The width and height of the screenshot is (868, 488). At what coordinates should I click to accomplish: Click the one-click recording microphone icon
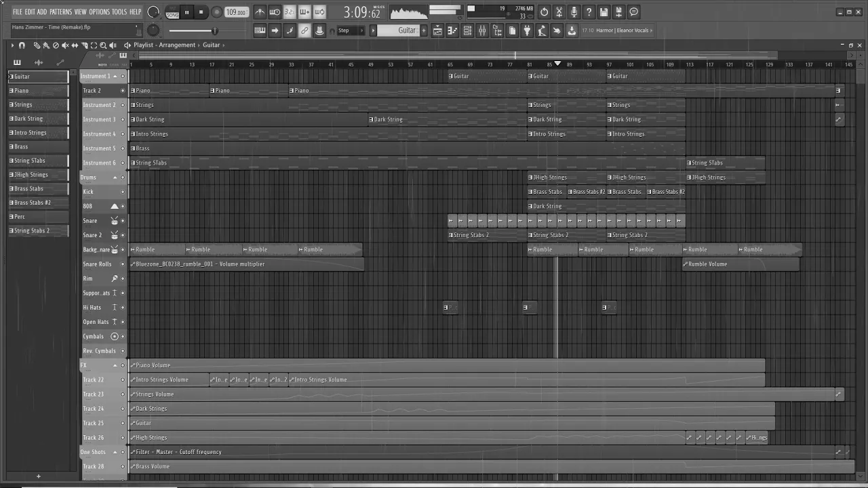pyautogui.click(x=574, y=12)
